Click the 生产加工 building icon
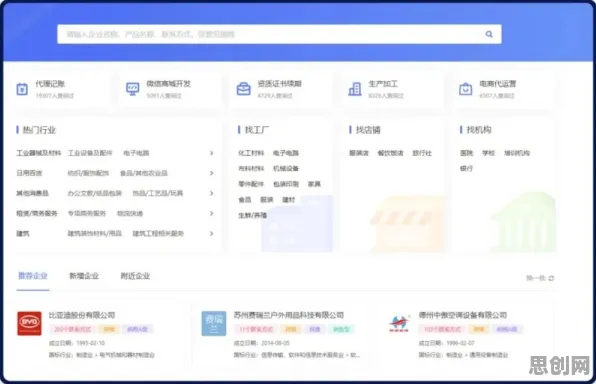The width and height of the screenshot is (596, 384). pyautogui.click(x=355, y=89)
